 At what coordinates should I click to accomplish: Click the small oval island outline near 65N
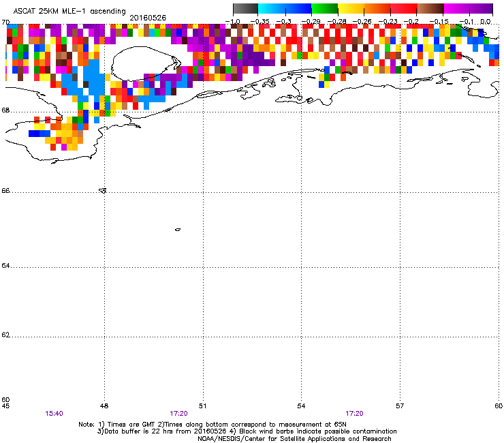[x=178, y=230]
